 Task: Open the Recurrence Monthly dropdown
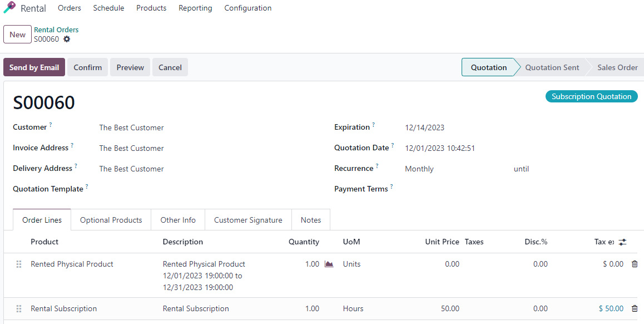point(455,169)
